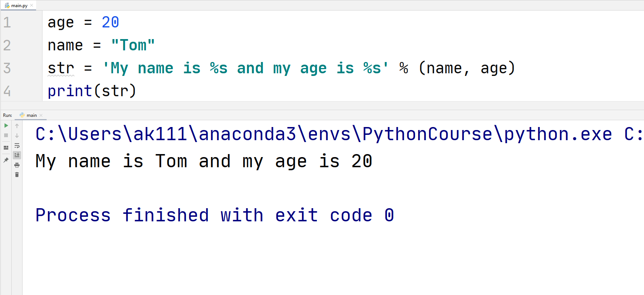Image resolution: width=644 pixels, height=295 pixels.
Task: Click line number 4 in the gutter
Action: (7, 91)
